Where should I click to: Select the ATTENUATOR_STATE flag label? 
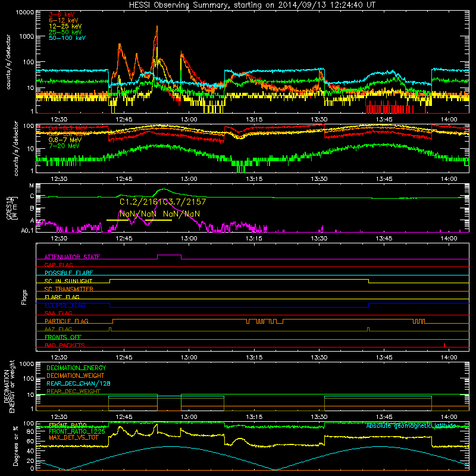coord(72,257)
